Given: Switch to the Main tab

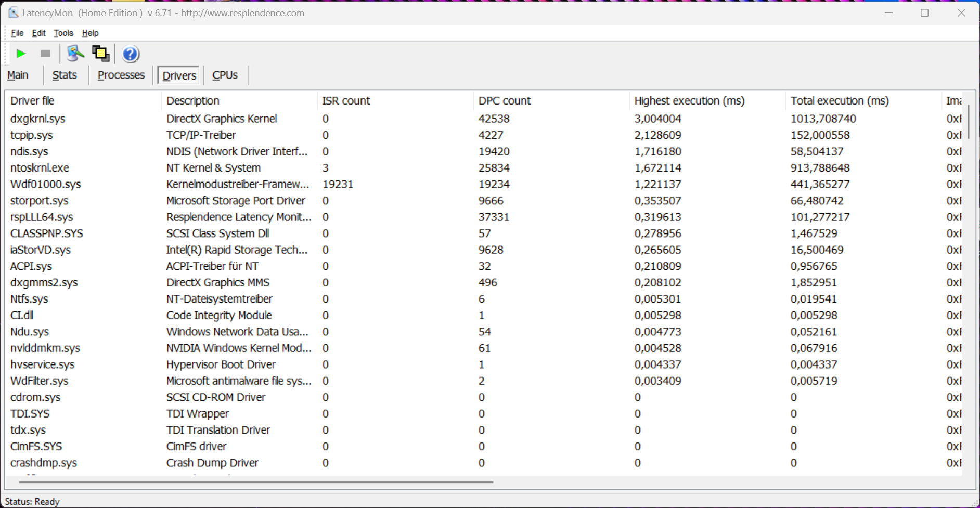Looking at the screenshot, I should coord(18,75).
